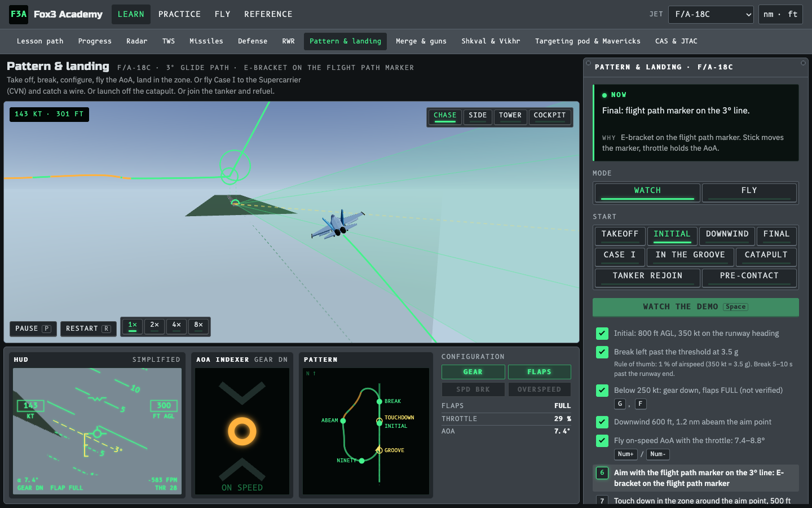
Task: Open the FLY tab in the top navigation
Action: coord(223,15)
